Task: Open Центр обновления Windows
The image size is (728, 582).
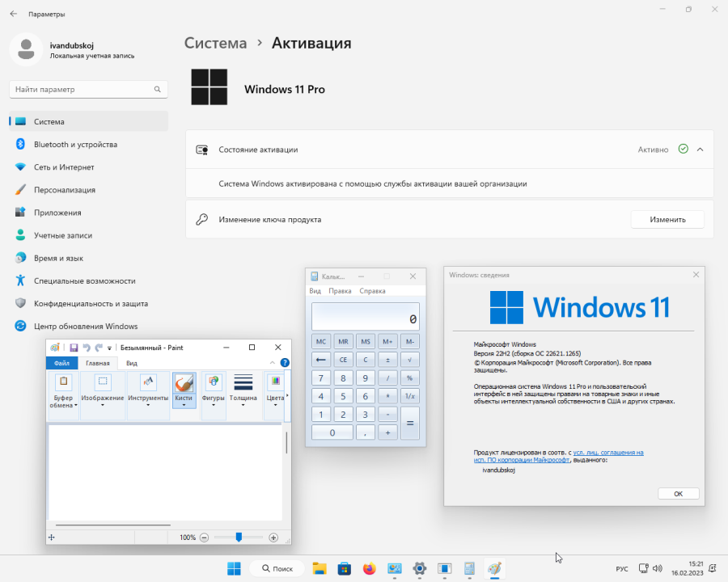Action: 88,327
